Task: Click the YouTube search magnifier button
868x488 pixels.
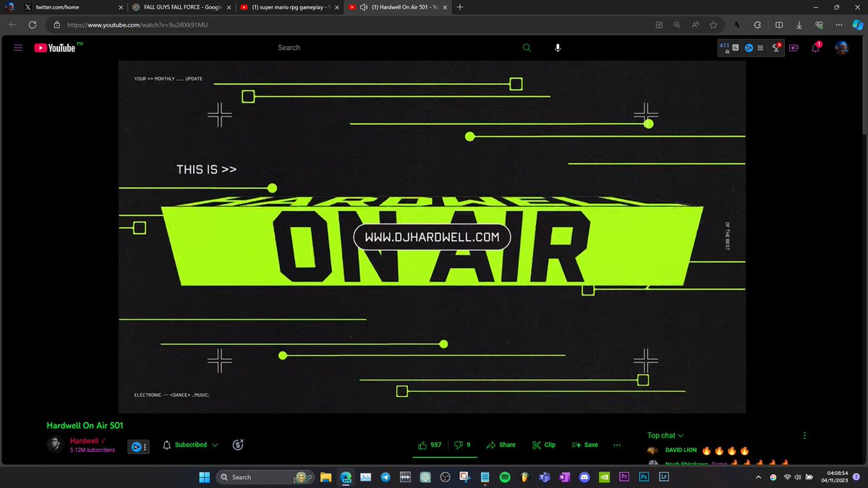Action: click(x=527, y=48)
